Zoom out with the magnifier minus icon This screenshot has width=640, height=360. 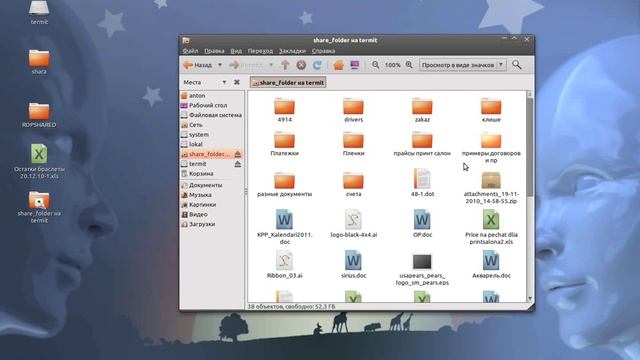[376, 65]
